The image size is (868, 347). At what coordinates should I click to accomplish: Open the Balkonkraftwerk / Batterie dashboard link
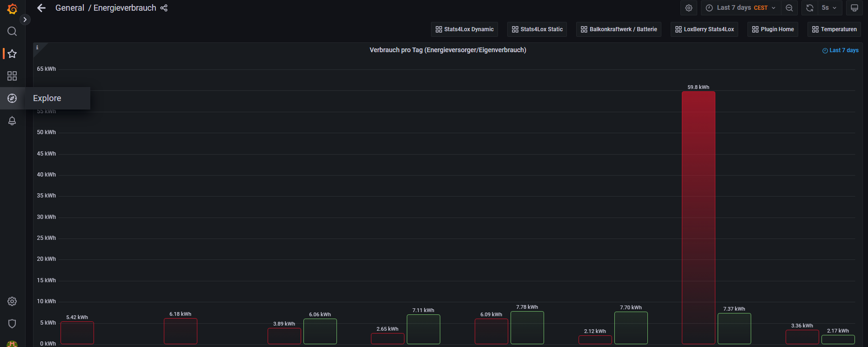tap(619, 29)
